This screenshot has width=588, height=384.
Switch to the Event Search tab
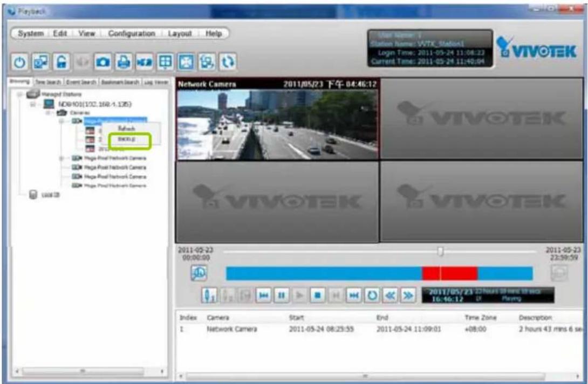coord(81,82)
